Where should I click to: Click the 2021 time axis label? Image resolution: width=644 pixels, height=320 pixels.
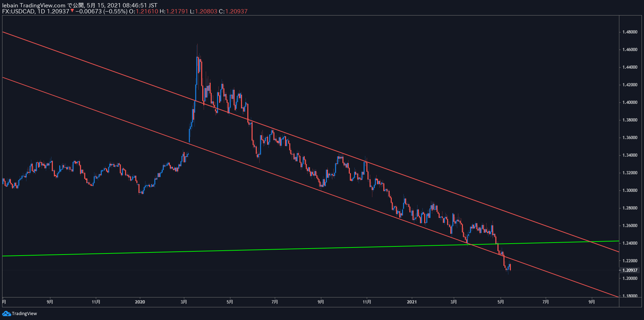(411, 302)
